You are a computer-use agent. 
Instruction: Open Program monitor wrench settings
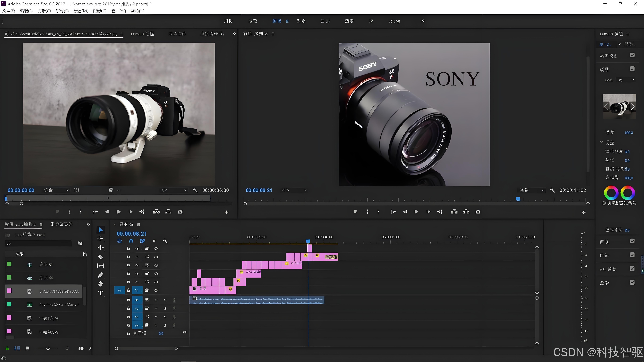point(553,190)
